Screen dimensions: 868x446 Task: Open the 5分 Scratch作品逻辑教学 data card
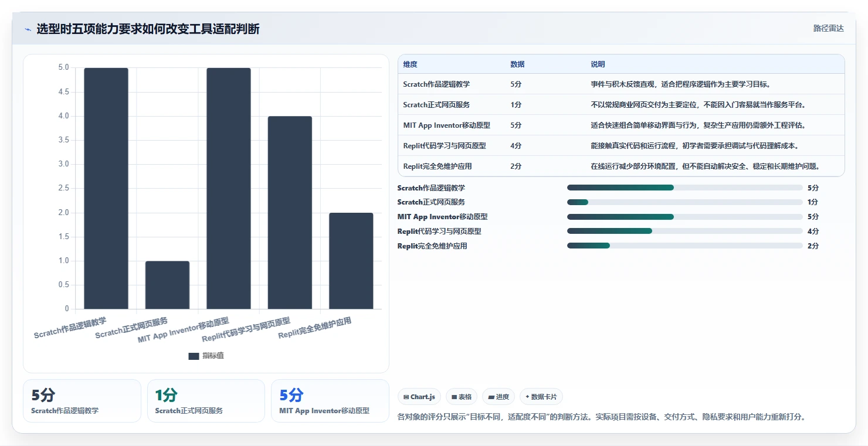tap(82, 401)
